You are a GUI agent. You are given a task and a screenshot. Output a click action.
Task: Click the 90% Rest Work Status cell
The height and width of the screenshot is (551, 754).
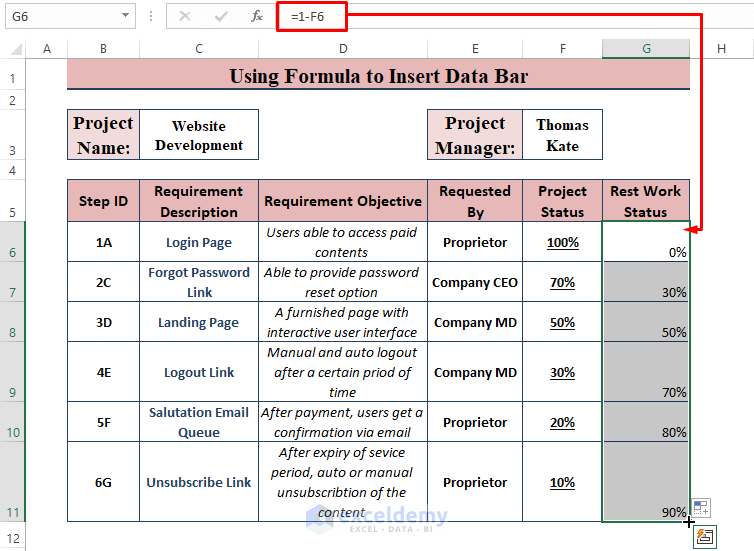[646, 482]
